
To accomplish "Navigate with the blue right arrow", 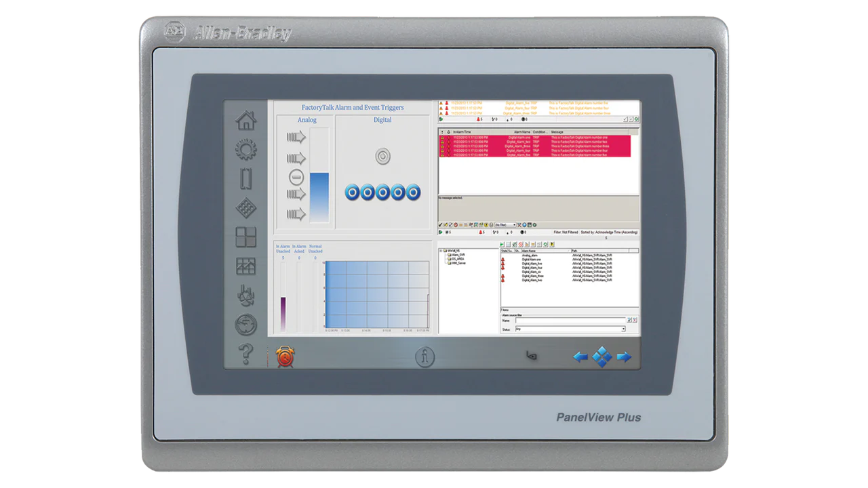I will point(624,357).
